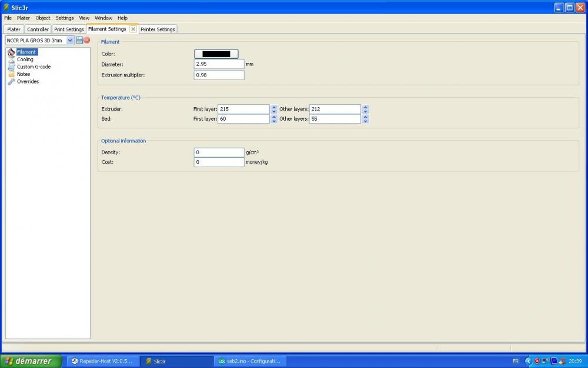Screen dimensions: 588x368
Task: Click the Custom G-code document icon
Action: [x=11, y=67]
